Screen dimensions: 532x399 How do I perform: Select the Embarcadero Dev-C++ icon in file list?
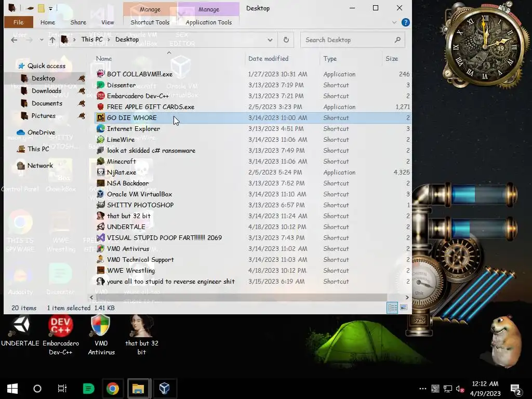[x=100, y=96]
